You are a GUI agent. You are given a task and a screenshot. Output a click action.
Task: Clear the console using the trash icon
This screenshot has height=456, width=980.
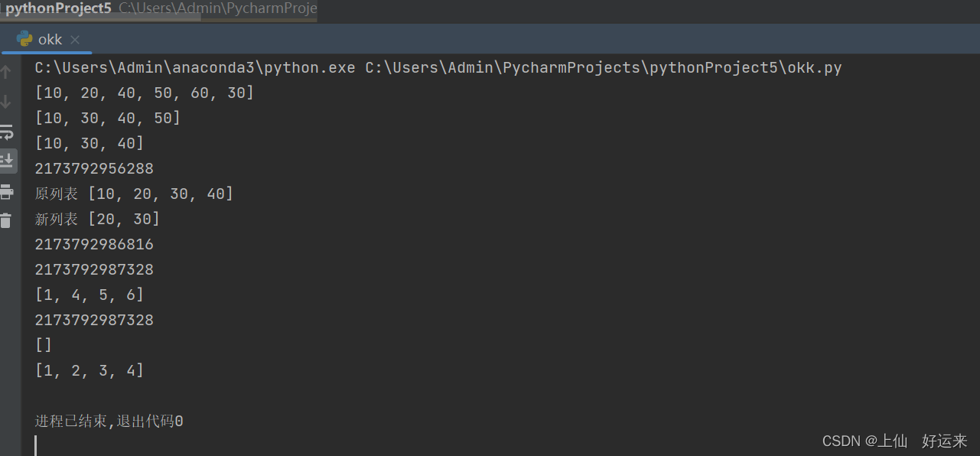click(8, 222)
